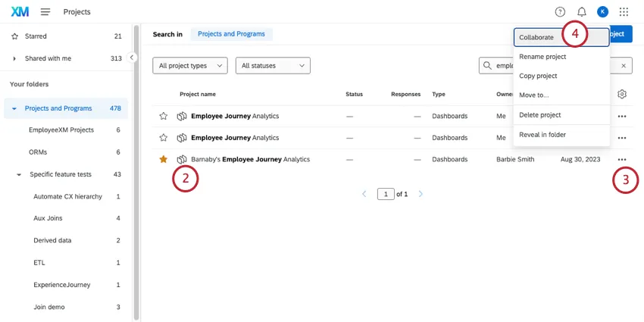Choose Delete project in the menu
644x322 pixels.
coord(540,115)
